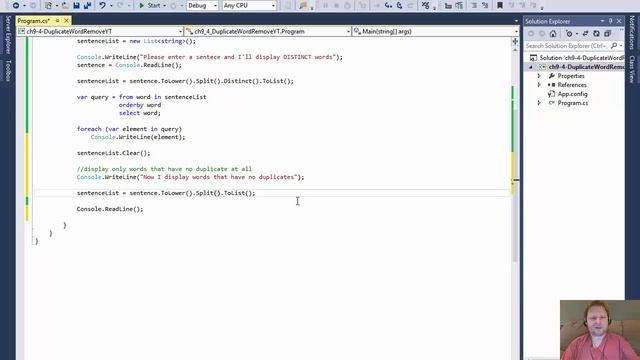Open the Any CPU platform dropdown
This screenshot has height=360, width=640.
point(249,6)
